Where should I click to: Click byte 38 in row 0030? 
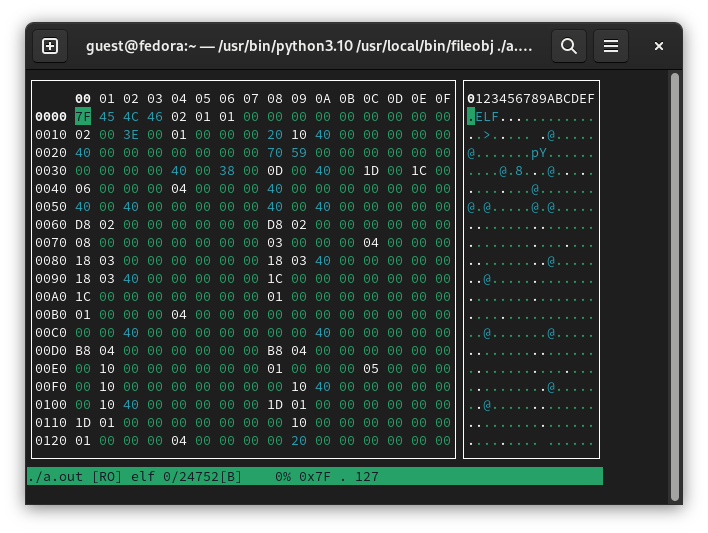(x=227, y=171)
